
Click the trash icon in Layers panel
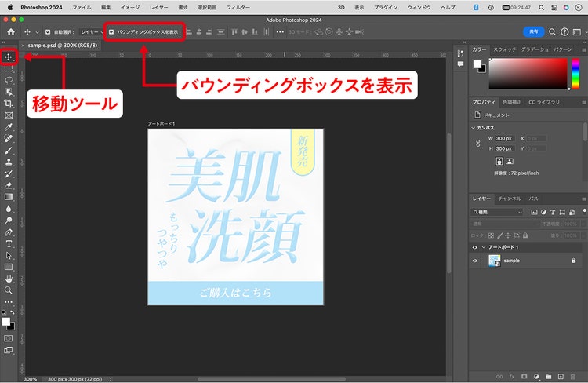click(x=572, y=376)
